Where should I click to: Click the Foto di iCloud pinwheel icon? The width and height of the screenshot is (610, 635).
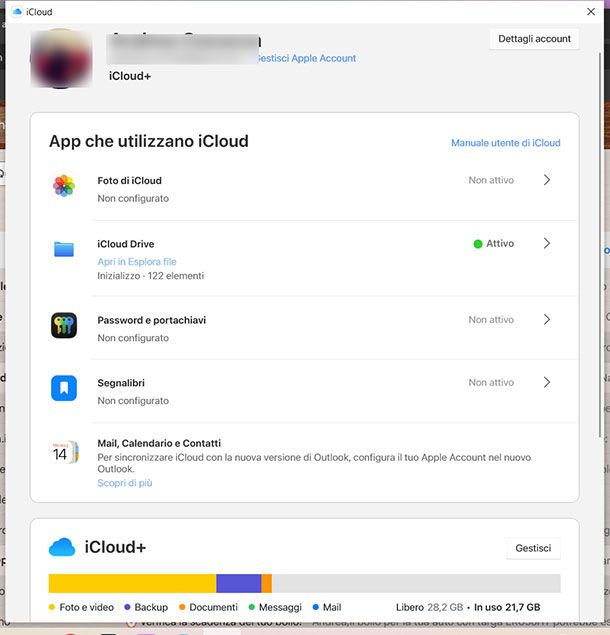pyautogui.click(x=64, y=186)
